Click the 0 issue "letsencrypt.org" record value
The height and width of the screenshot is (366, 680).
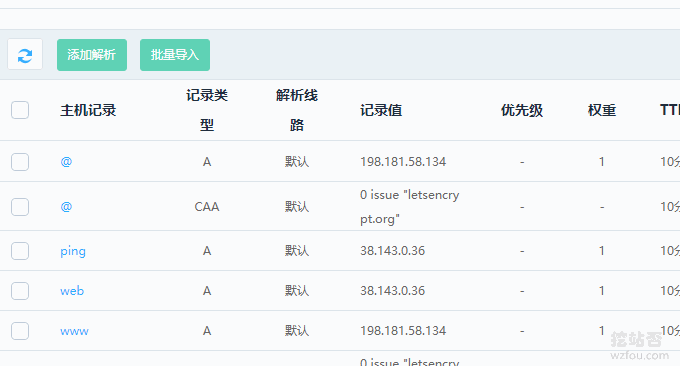click(x=409, y=207)
